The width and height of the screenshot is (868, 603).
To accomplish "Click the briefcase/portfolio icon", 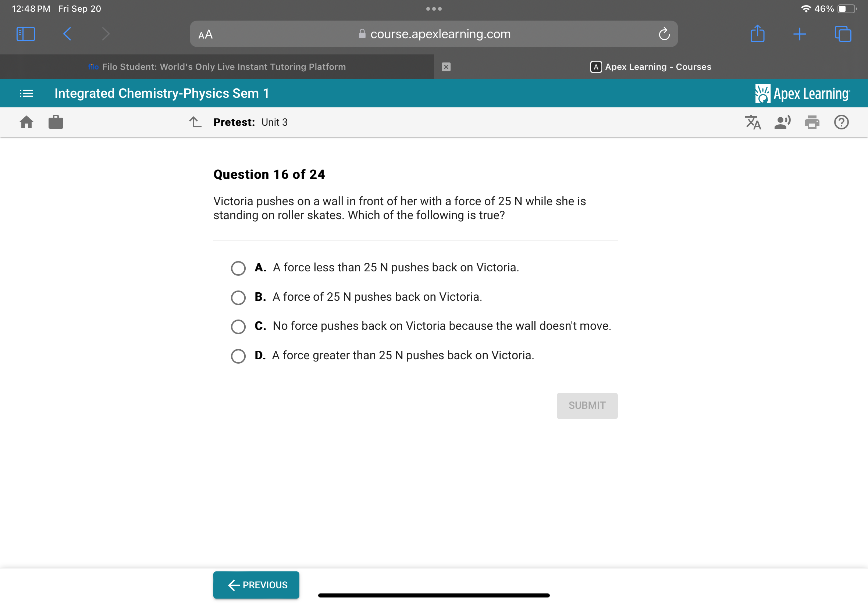I will point(56,121).
